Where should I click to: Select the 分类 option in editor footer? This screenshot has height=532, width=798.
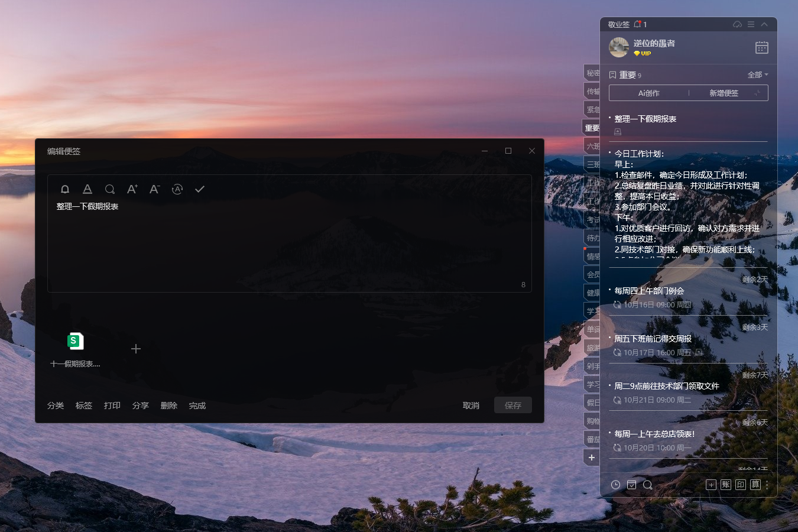[x=56, y=406]
